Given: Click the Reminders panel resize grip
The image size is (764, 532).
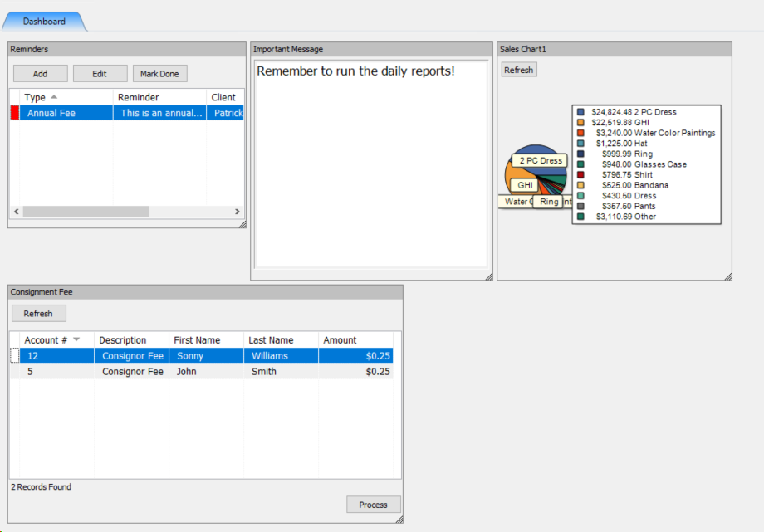Looking at the screenshot, I should (242, 225).
